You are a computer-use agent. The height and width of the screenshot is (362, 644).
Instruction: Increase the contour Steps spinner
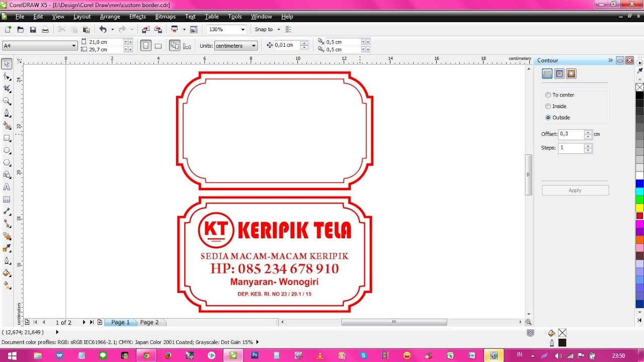(588, 146)
